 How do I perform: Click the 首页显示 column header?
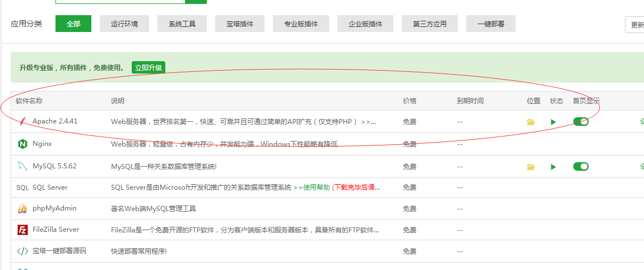[x=586, y=101]
